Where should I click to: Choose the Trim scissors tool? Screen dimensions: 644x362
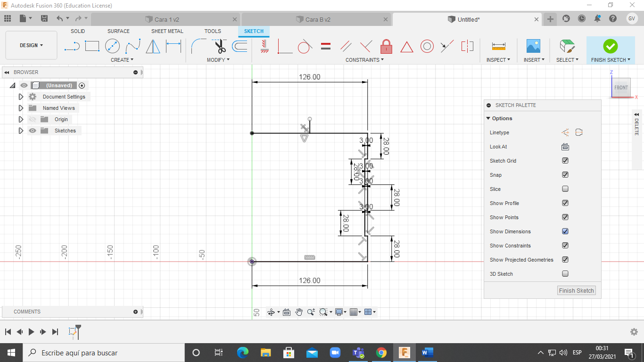tap(220, 46)
